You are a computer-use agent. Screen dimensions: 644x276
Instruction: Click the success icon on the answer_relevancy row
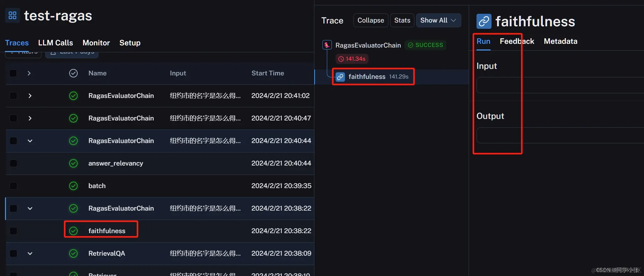click(73, 163)
